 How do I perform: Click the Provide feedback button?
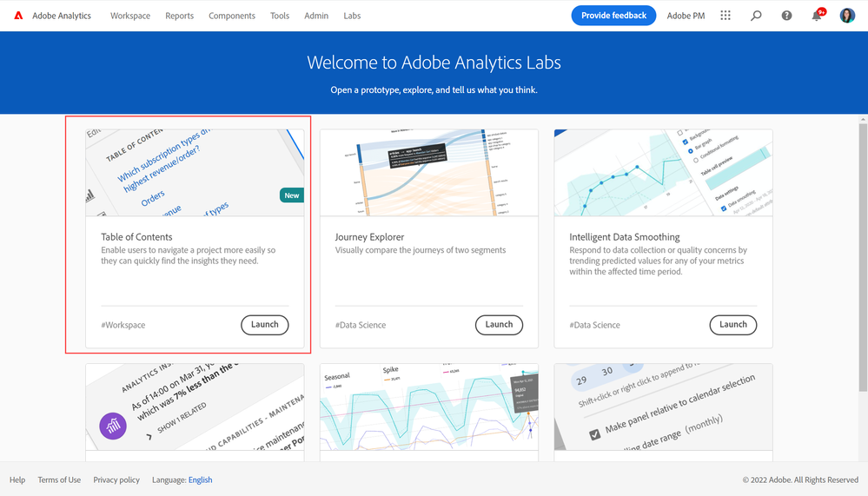613,16
